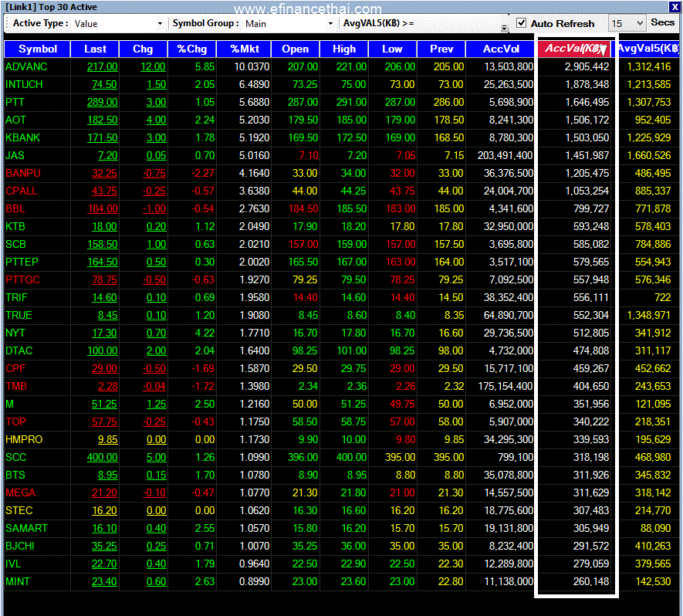Select the HMPRO symbol
Viewport: 683px width, 616px height.
[24, 439]
